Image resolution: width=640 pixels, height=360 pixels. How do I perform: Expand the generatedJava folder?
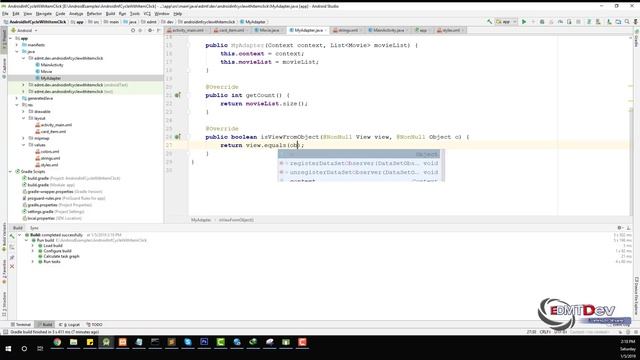tap(17, 98)
